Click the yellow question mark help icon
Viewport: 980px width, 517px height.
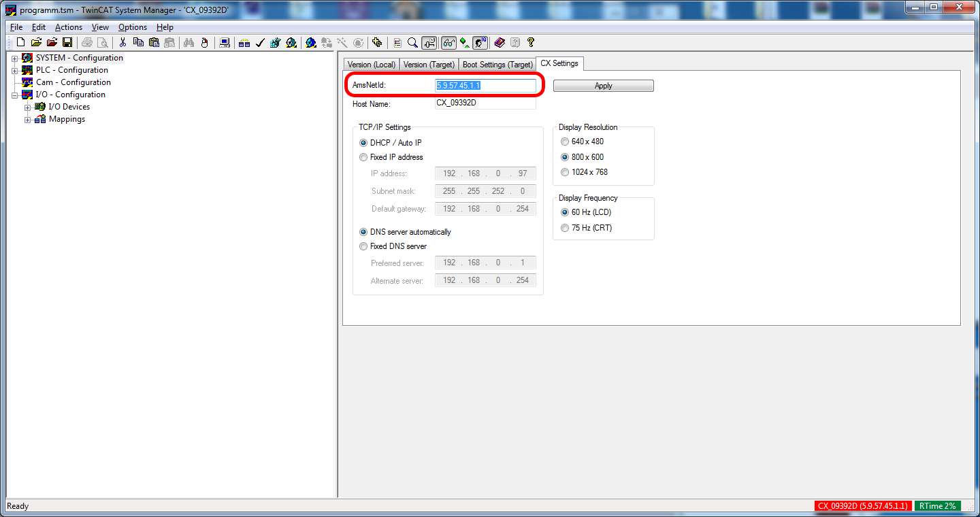click(x=531, y=42)
